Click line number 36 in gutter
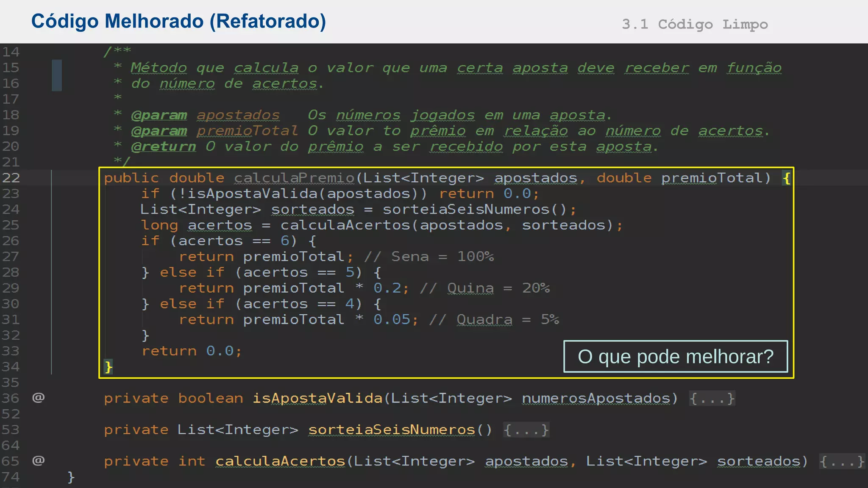Image resolution: width=868 pixels, height=488 pixels. click(x=11, y=398)
